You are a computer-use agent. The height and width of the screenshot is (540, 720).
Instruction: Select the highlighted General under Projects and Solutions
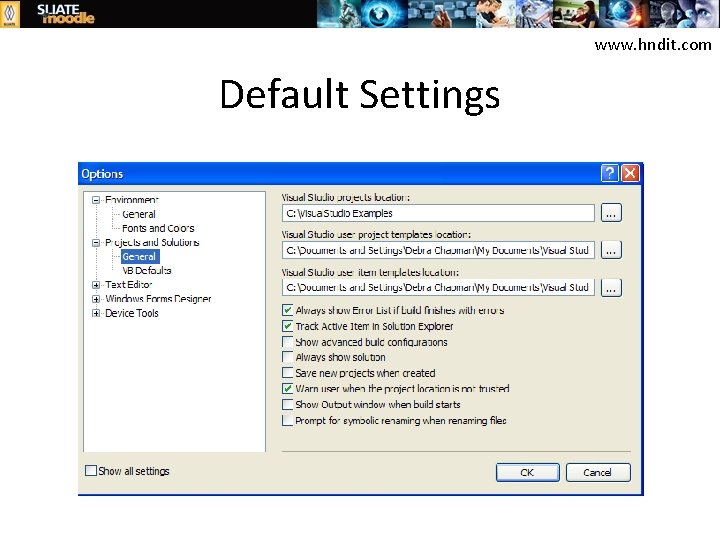139,256
